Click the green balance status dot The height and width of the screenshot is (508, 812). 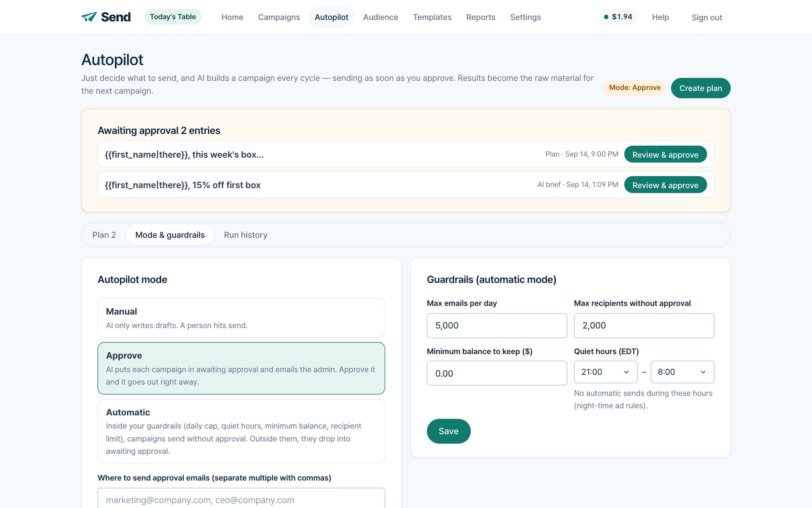(x=606, y=17)
